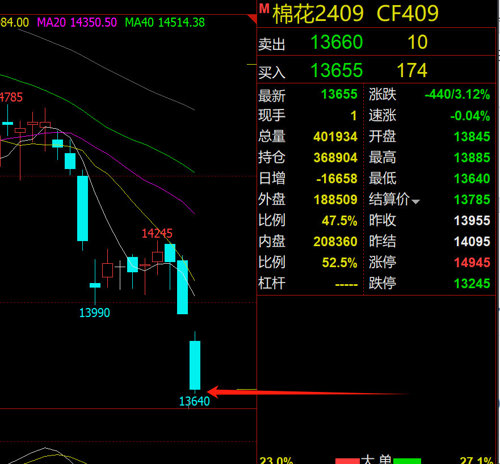Click the 涨停 value 14945
This screenshot has height=464, width=500.
point(472,263)
